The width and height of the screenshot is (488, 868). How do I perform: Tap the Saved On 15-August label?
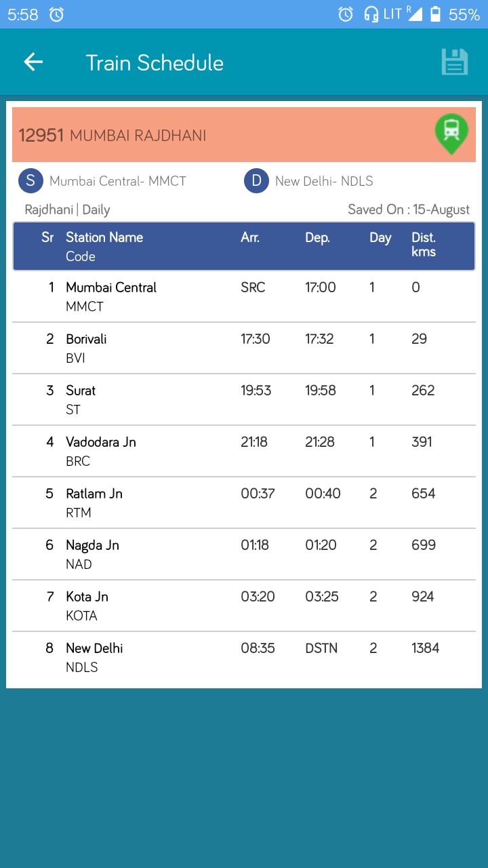409,210
